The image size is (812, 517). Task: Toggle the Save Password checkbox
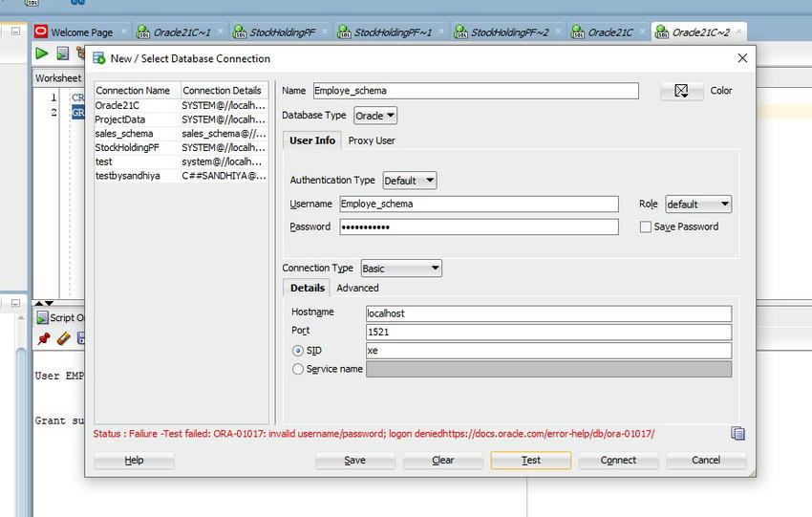pyautogui.click(x=645, y=226)
